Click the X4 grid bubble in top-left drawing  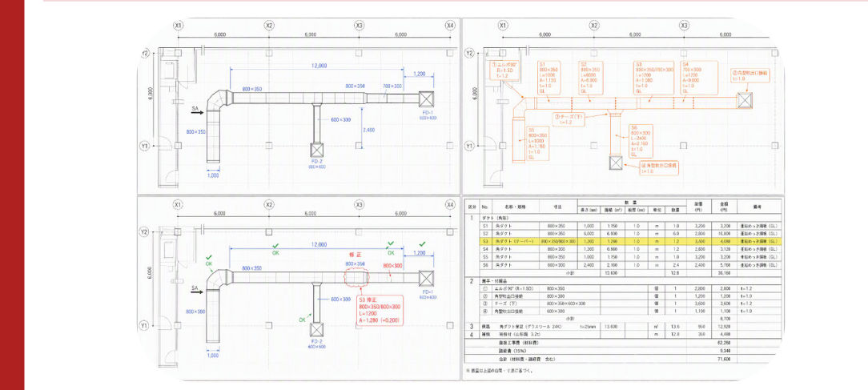450,26
